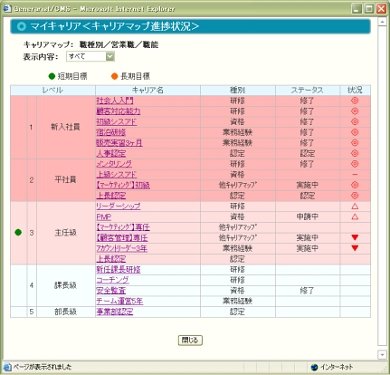The width and height of the screenshot is (390, 375).
Task: Click the キャリア名 column header
Action: tap(148, 90)
